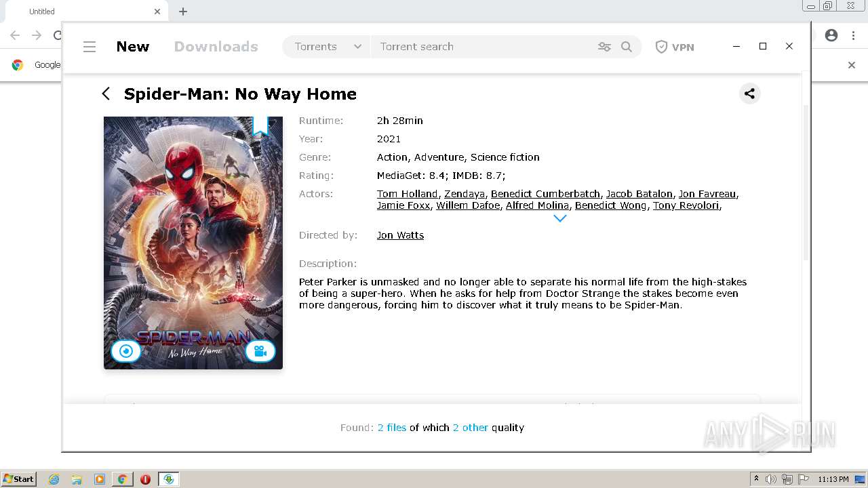Screen dimensions: 868x488
Task: Open the Tom Holland actor link
Action: pyautogui.click(x=408, y=194)
